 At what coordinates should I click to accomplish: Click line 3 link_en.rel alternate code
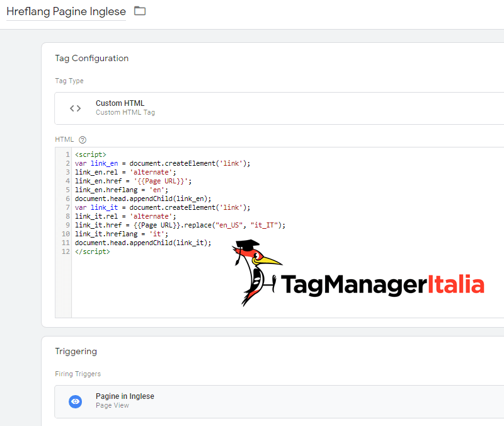[125, 172]
